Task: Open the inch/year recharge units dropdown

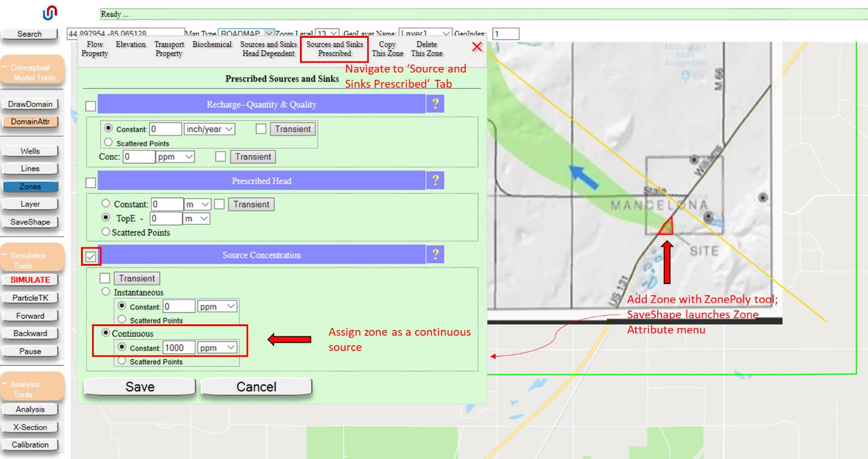Action: tap(209, 129)
